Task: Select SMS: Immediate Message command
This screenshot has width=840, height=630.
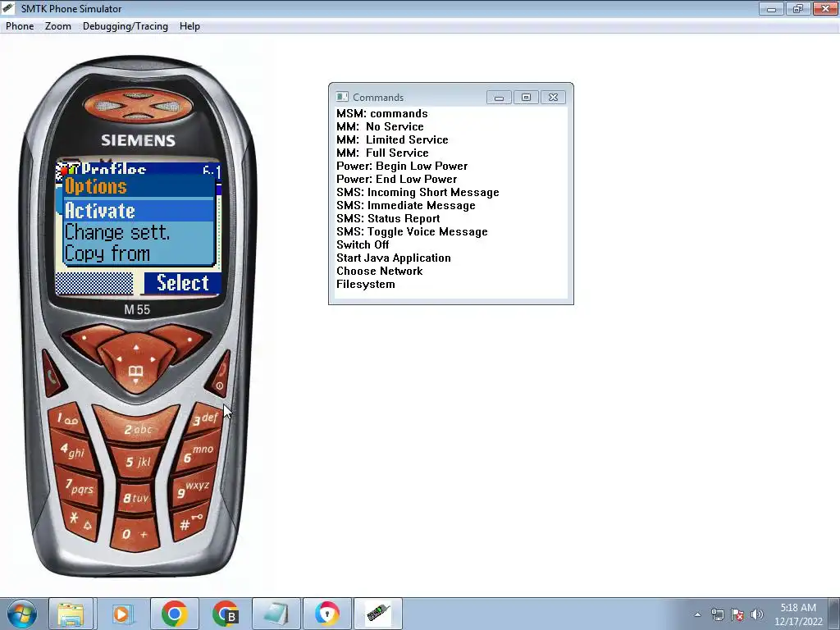Action: 405,205
